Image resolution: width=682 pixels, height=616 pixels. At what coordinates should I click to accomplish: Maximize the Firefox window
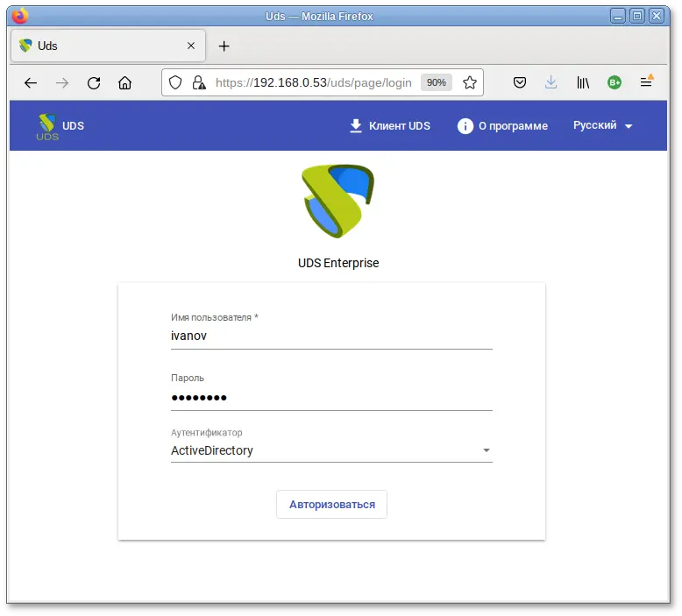point(637,16)
